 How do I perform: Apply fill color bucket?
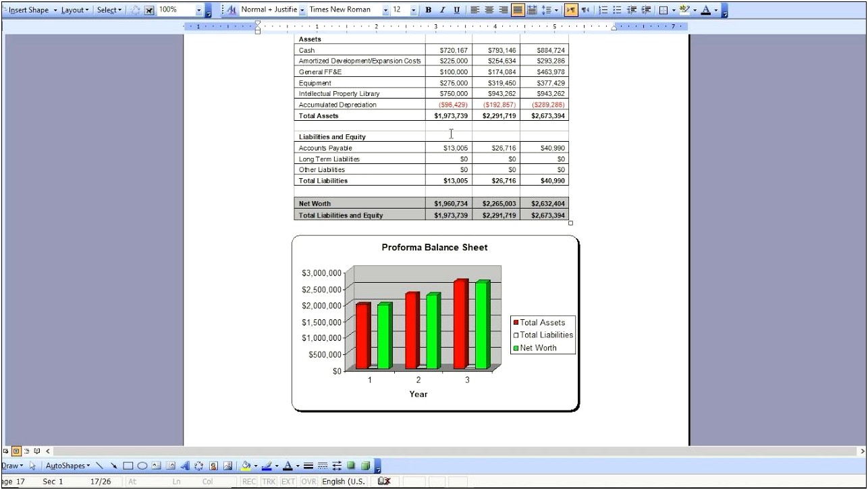pyautogui.click(x=246, y=466)
